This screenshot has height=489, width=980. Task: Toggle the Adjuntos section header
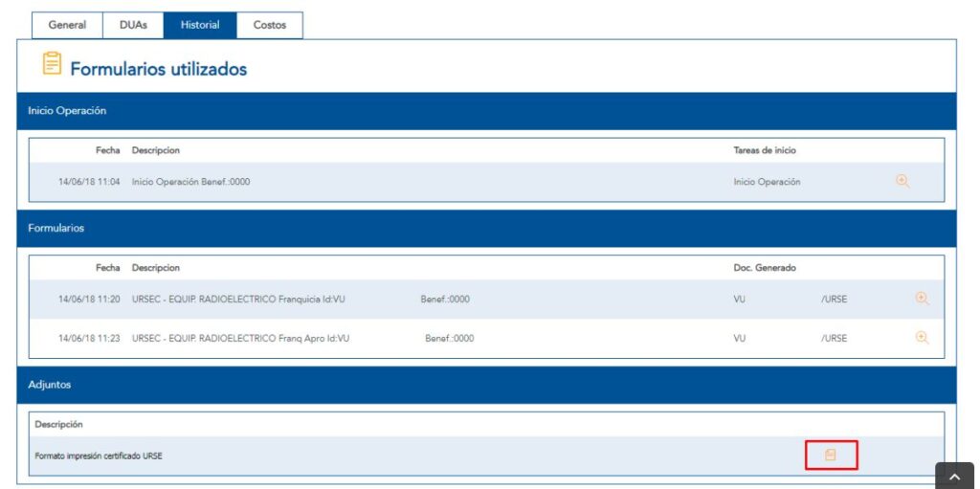click(50, 385)
